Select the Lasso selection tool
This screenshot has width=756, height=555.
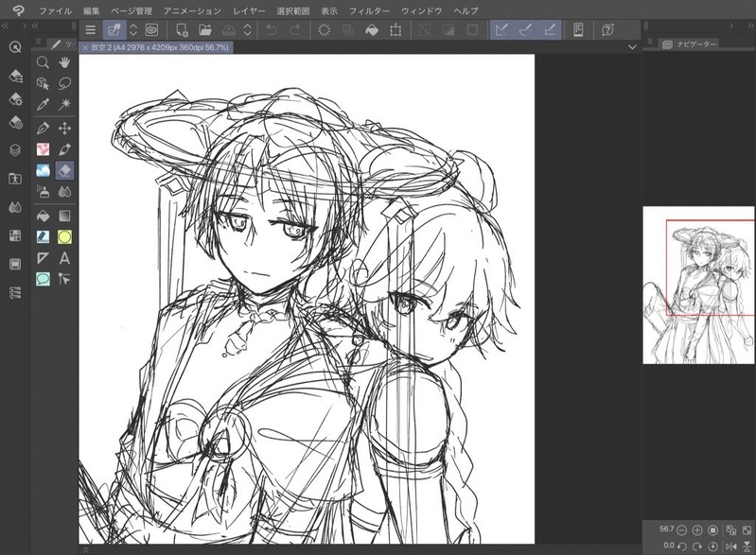pyautogui.click(x=64, y=84)
